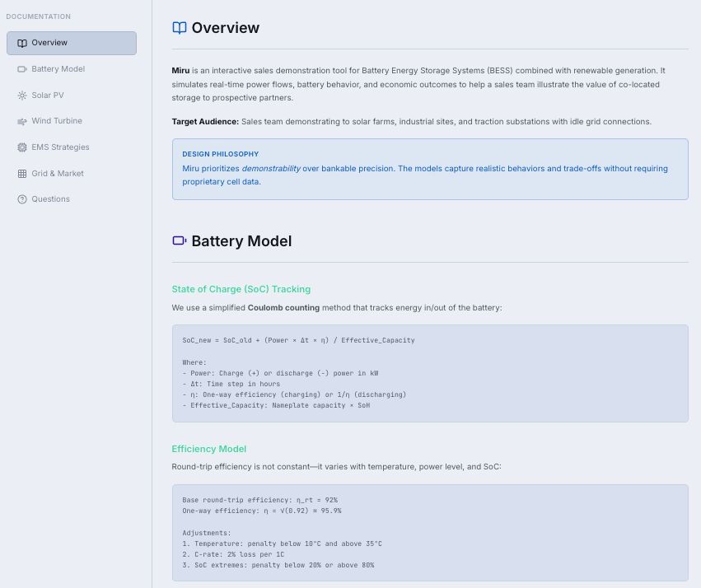Navigate to Wind Turbine section
Image resolution: width=701 pixels, height=588 pixels.
click(72, 121)
